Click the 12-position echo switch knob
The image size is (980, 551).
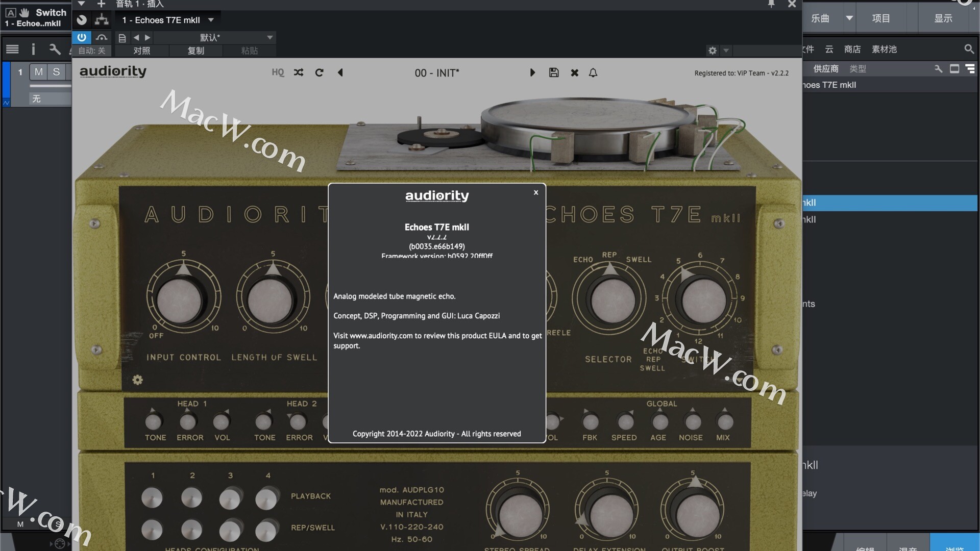(x=704, y=300)
